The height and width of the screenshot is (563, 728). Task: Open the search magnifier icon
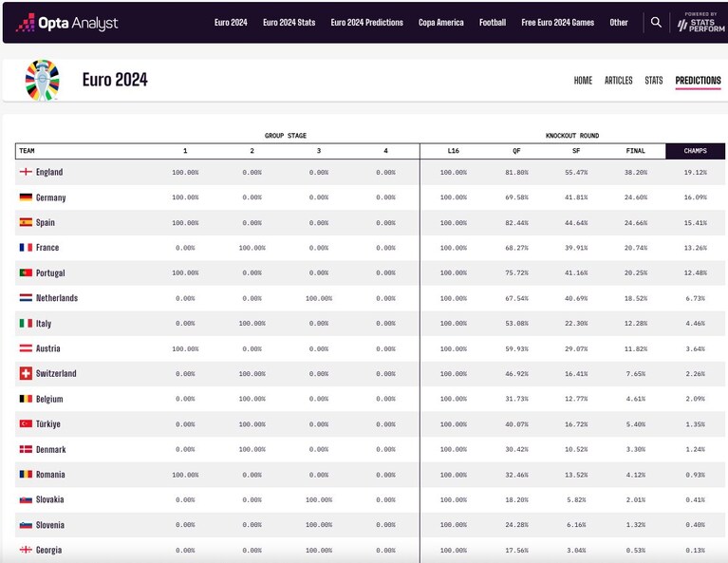pyautogui.click(x=656, y=22)
